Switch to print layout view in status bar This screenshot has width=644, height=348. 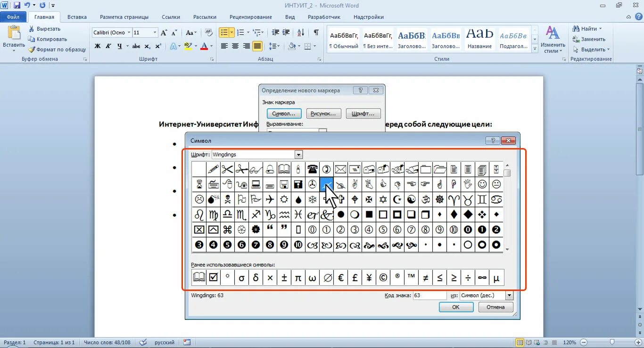pyautogui.click(x=520, y=342)
